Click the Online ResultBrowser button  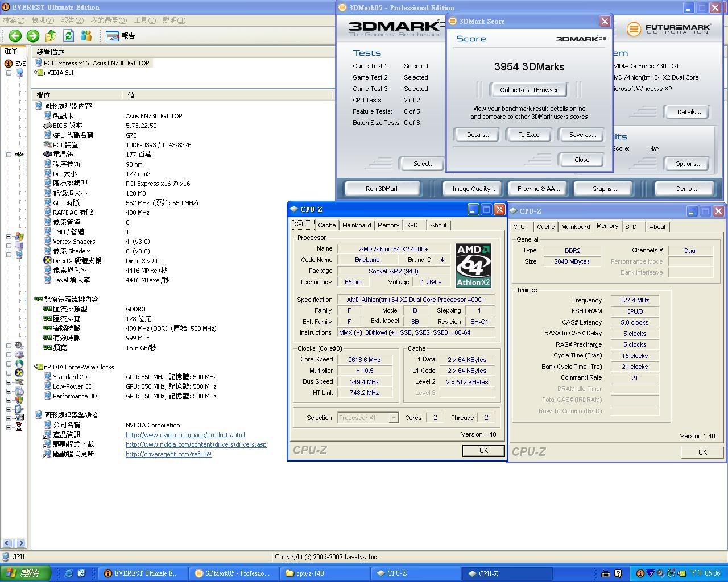click(x=528, y=90)
